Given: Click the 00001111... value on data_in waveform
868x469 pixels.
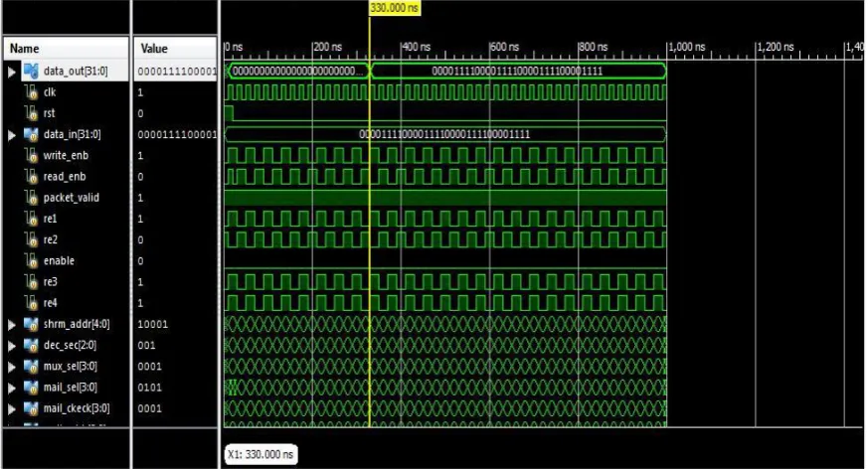Looking at the screenshot, I should tap(444, 134).
